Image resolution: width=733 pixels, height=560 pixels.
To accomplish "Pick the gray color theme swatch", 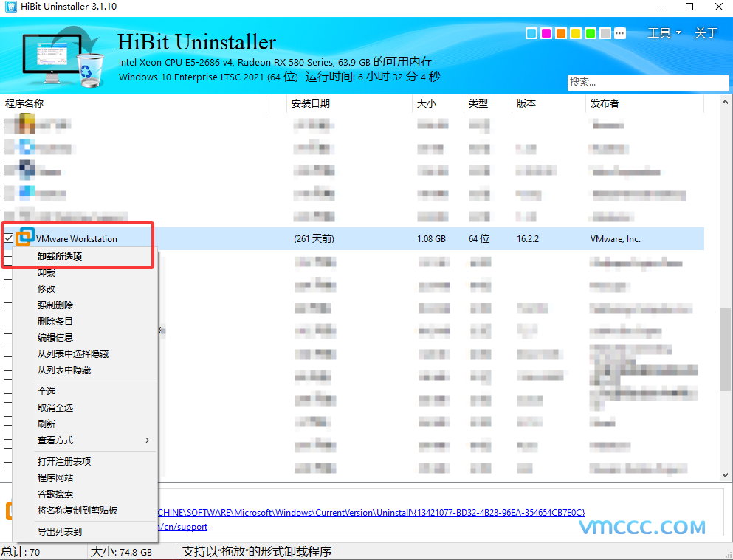I will (605, 33).
